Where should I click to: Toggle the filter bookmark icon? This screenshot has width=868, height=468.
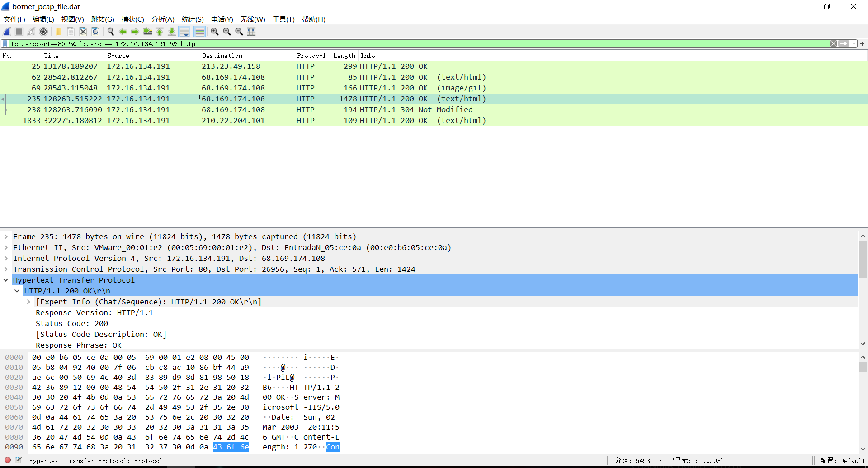(x=5, y=44)
